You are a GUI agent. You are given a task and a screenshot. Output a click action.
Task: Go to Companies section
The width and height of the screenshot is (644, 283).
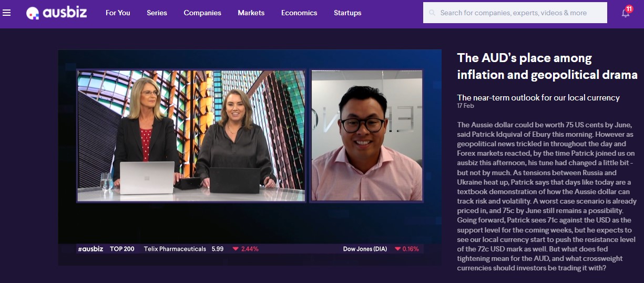(x=202, y=13)
